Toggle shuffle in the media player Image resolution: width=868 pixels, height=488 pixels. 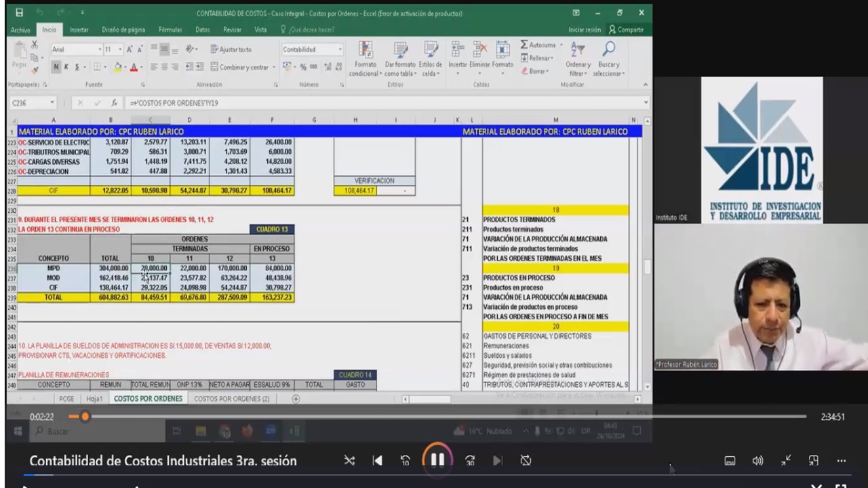coord(349,461)
